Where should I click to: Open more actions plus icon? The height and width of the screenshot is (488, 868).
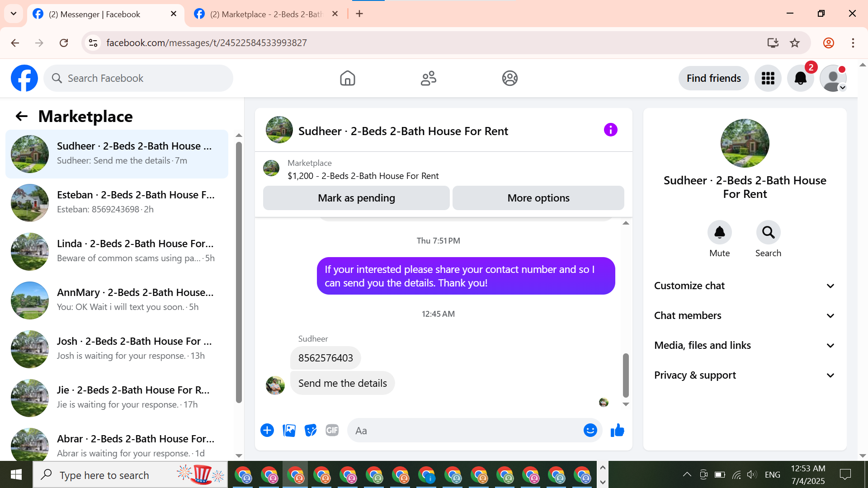pos(267,431)
